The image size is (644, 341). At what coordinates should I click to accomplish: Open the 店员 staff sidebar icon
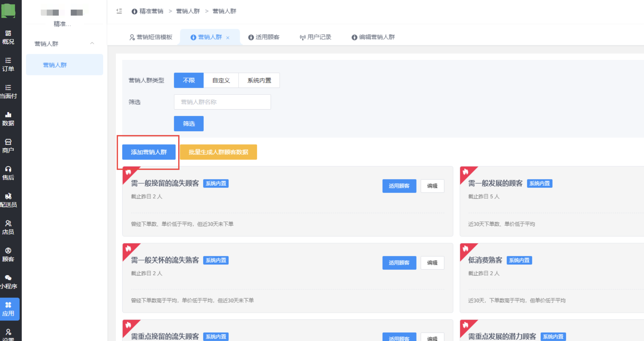pyautogui.click(x=8, y=228)
